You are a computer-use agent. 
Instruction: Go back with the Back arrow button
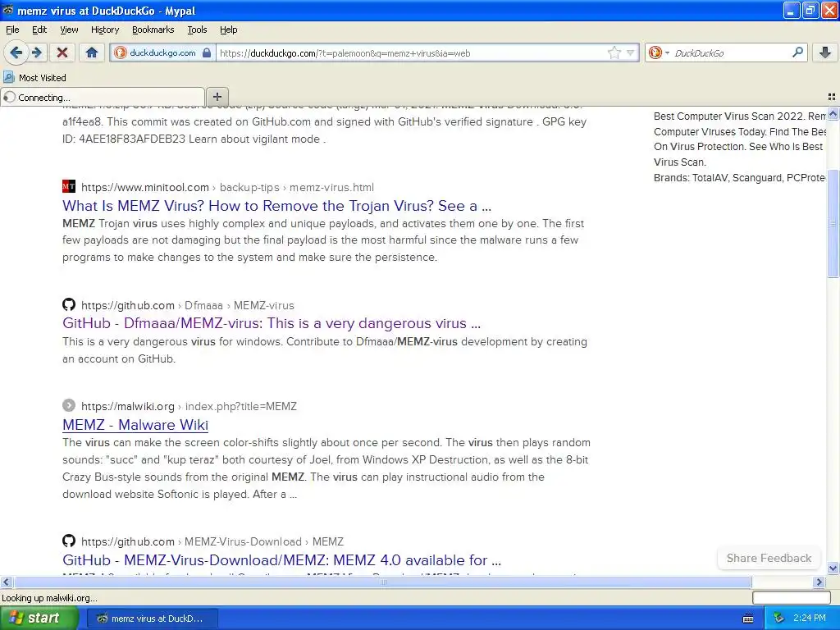(x=16, y=52)
